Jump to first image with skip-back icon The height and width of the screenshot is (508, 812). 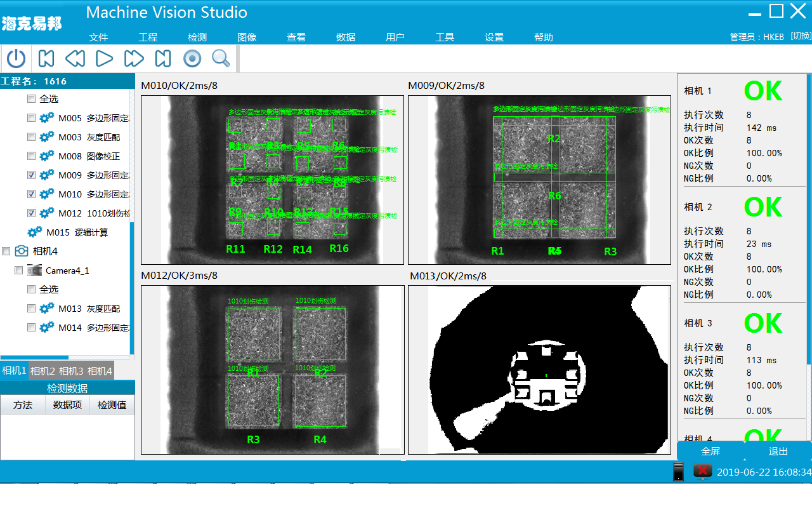coord(46,59)
